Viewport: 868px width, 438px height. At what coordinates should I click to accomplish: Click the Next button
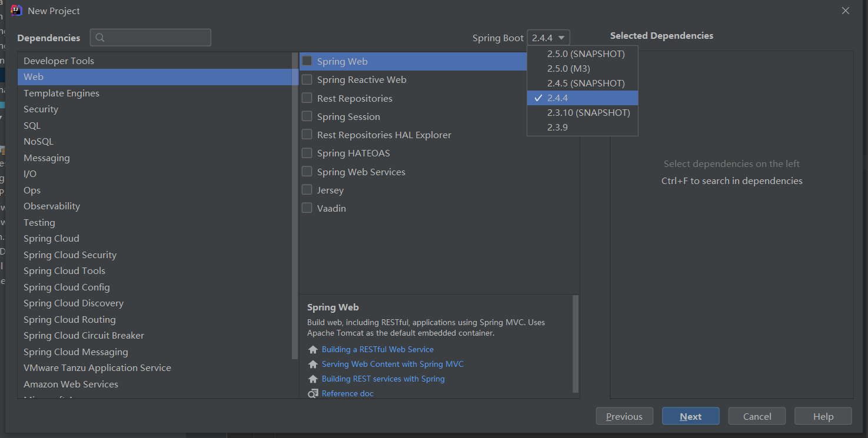pyautogui.click(x=690, y=416)
